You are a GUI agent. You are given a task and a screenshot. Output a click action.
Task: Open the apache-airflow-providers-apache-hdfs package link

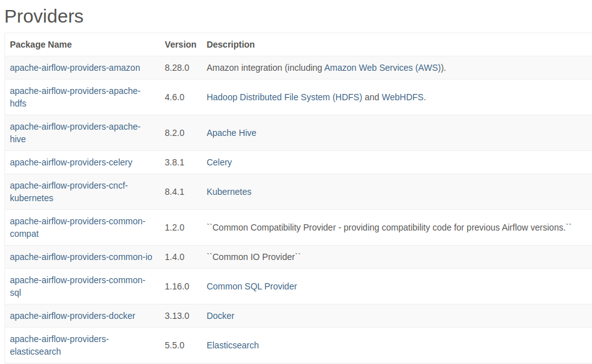tap(75, 97)
